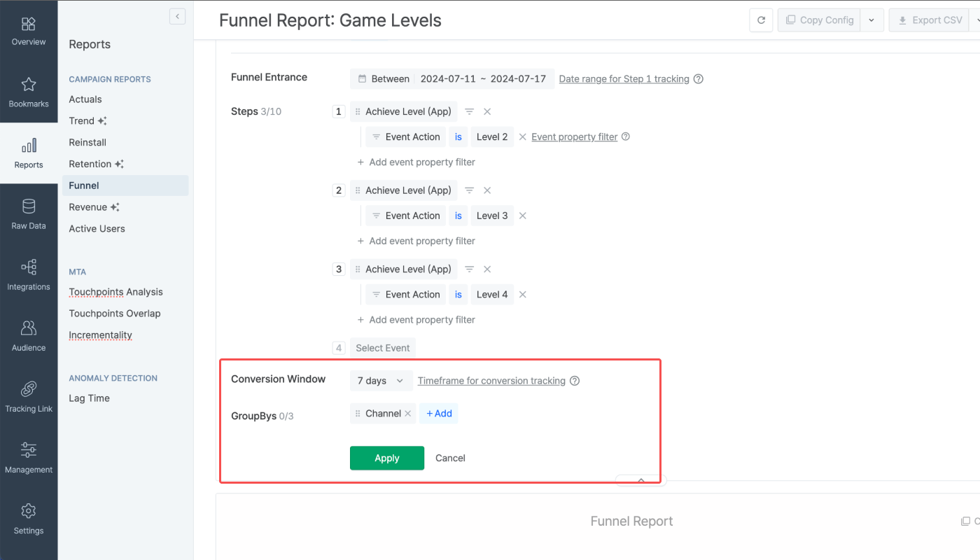Add event property filter to step 3
980x560 pixels.
416,320
